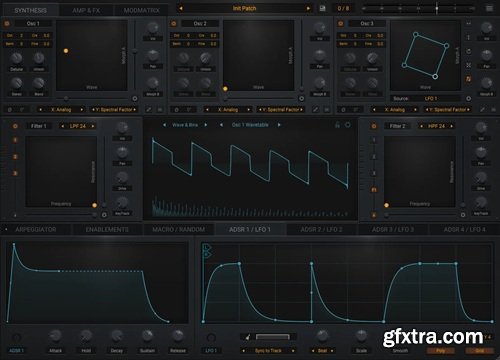Click the Osc 3 XY pad target icon
The image size is (500, 360).
click(468, 99)
